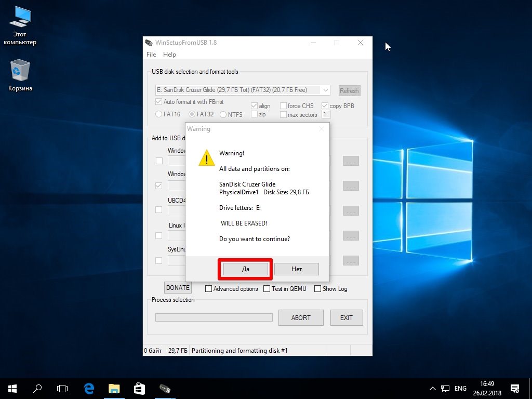The height and width of the screenshot is (399, 532).
Task: Close the Warning dialog with X
Action: click(x=322, y=129)
